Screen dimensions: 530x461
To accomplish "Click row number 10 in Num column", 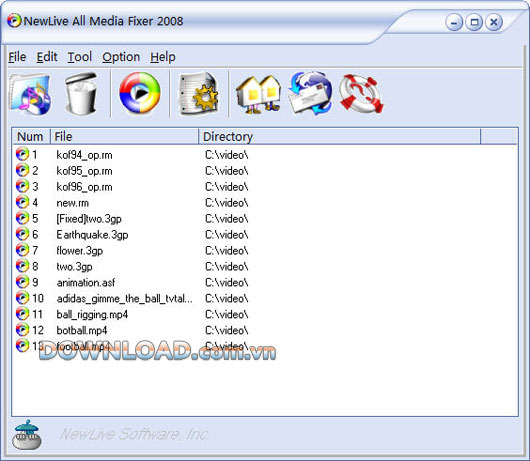I will point(38,298).
